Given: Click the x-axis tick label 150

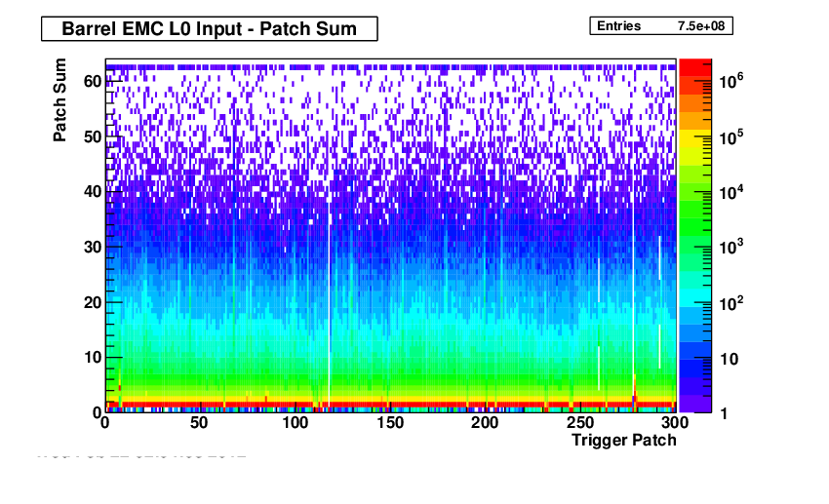Looking at the screenshot, I should (390, 423).
